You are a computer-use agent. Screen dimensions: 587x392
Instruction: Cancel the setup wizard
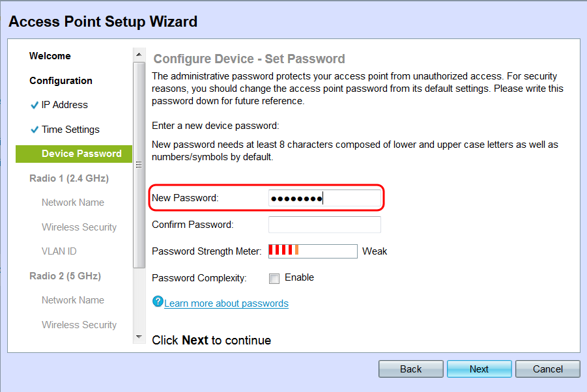(547, 369)
